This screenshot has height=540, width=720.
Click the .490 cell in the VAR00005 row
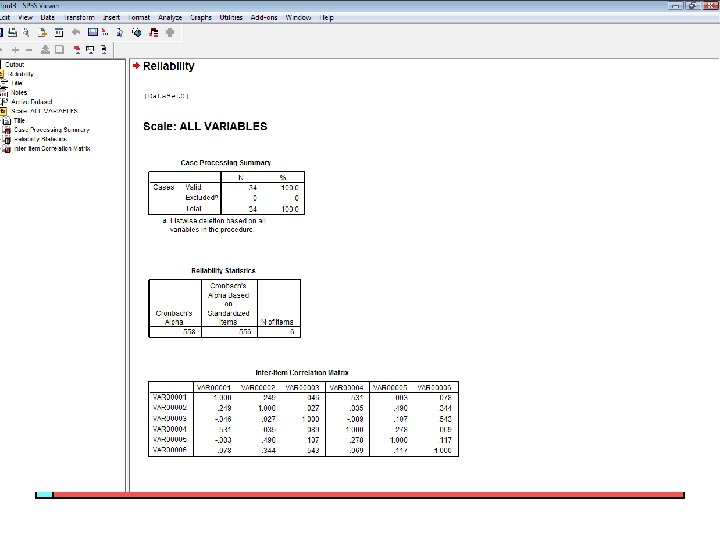268,440
